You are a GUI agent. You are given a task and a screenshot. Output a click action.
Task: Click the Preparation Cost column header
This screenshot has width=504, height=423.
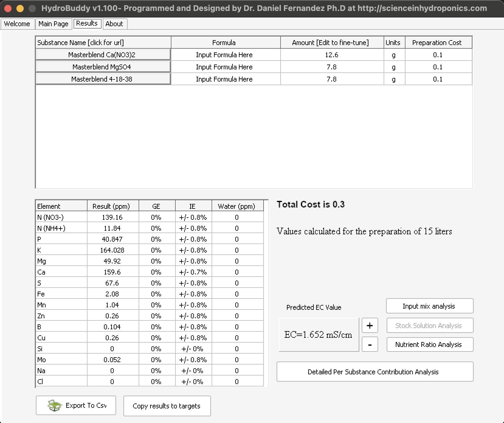coord(438,43)
